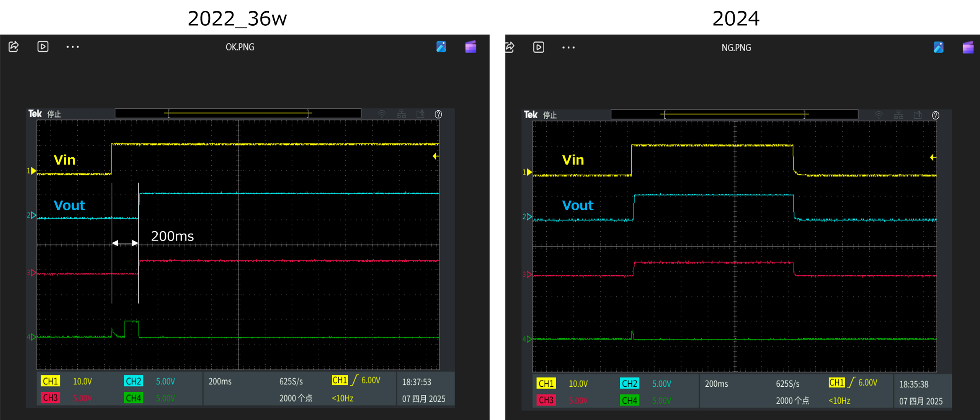This screenshot has height=420, width=980.
Task: Click the help question mark on left scope
Action: coord(438,114)
